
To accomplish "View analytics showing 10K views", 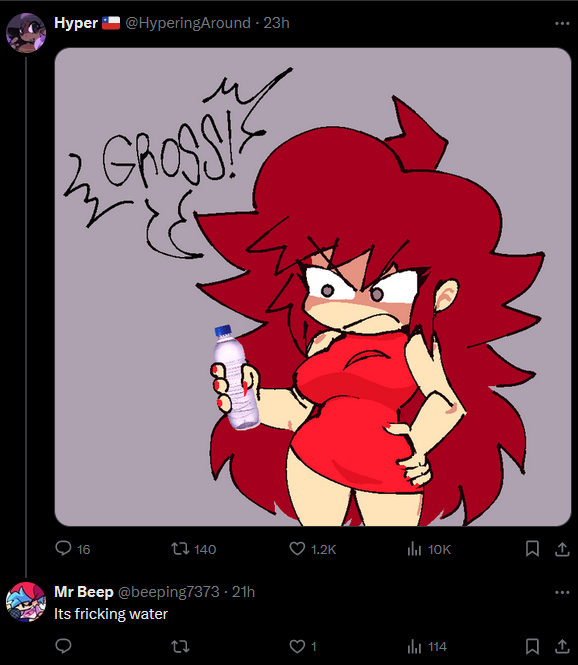I will point(429,549).
